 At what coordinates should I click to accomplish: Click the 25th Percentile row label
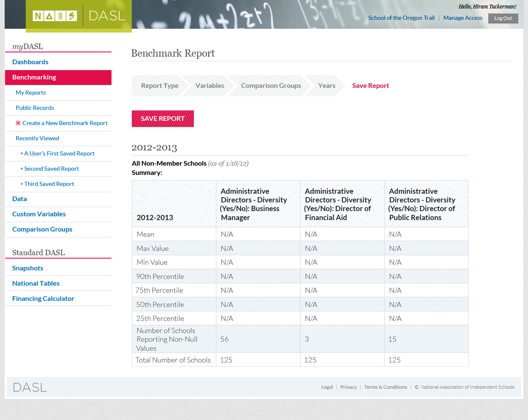click(160, 319)
